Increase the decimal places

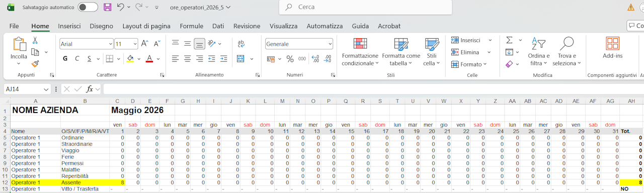[315, 59]
